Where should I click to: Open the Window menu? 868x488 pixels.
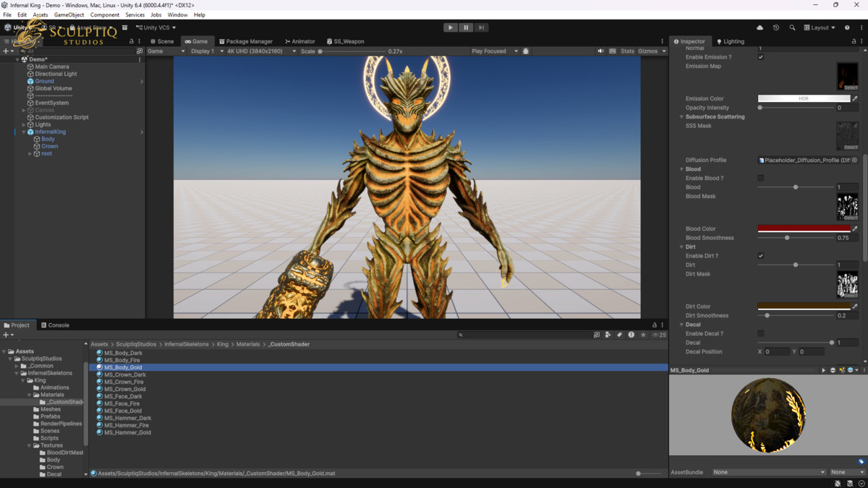pyautogui.click(x=177, y=14)
